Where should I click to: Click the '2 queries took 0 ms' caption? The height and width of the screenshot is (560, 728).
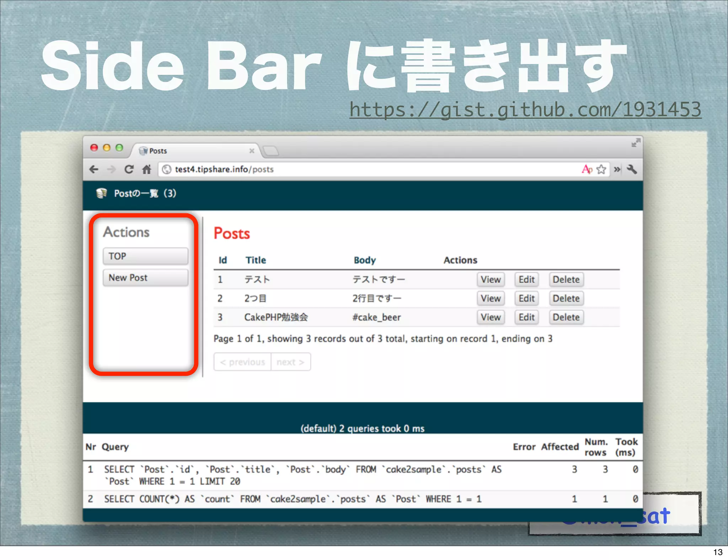tap(363, 429)
